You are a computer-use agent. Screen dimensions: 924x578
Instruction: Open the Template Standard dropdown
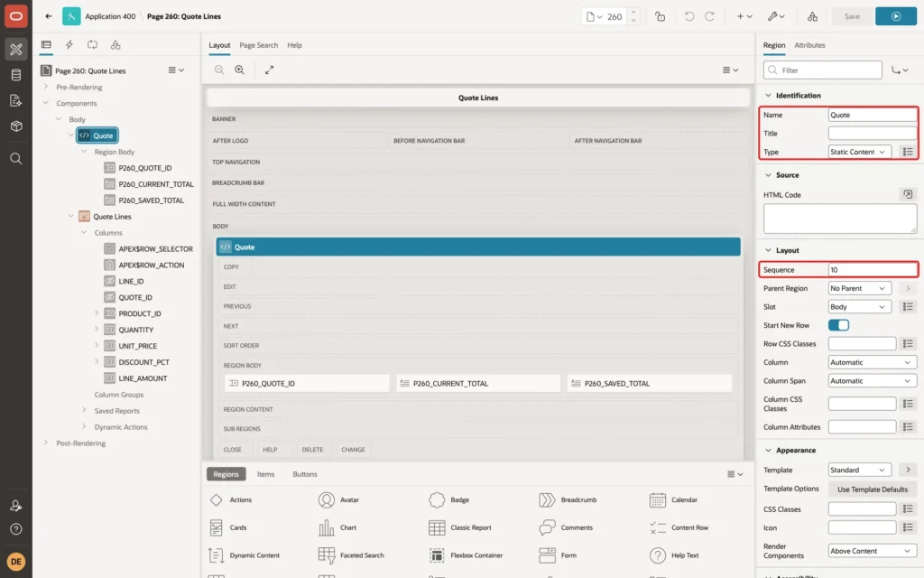pyautogui.click(x=859, y=470)
